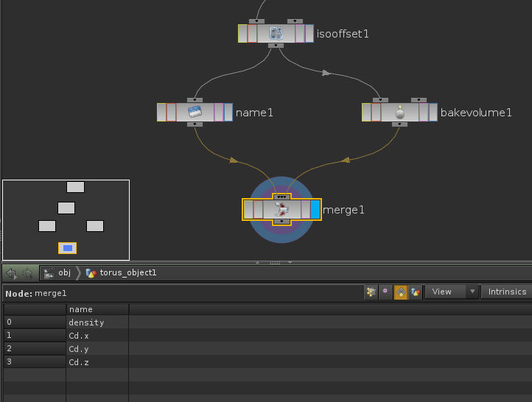Open the Intrinsics dropdown
532x402 pixels.
507,292
